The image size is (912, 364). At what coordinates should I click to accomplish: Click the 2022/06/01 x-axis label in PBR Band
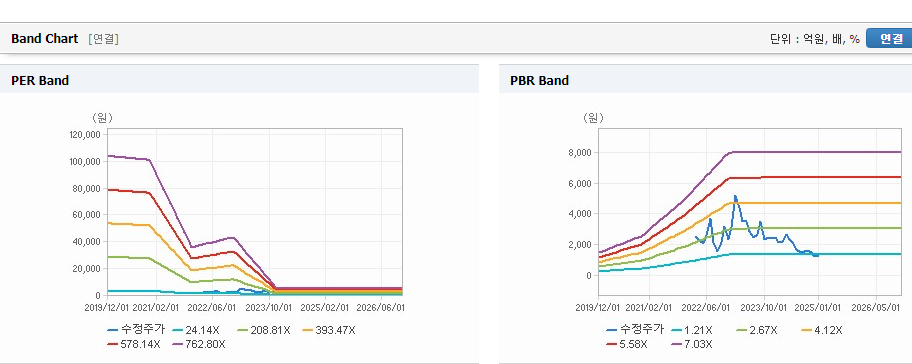click(707, 307)
